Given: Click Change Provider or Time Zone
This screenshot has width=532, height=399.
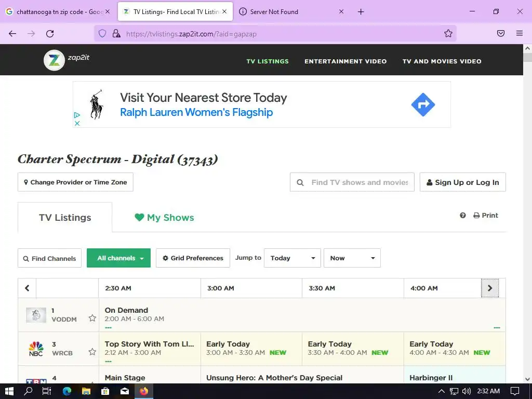Looking at the screenshot, I should 75,182.
